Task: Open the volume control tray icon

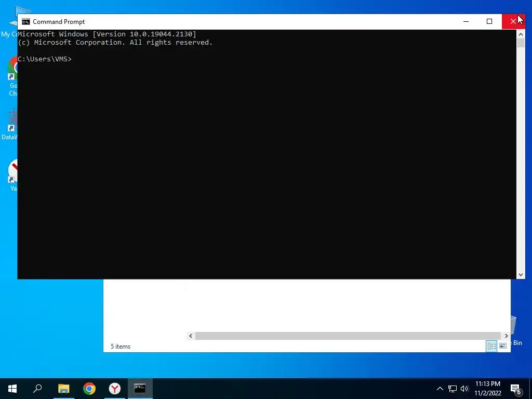Action: point(464,389)
